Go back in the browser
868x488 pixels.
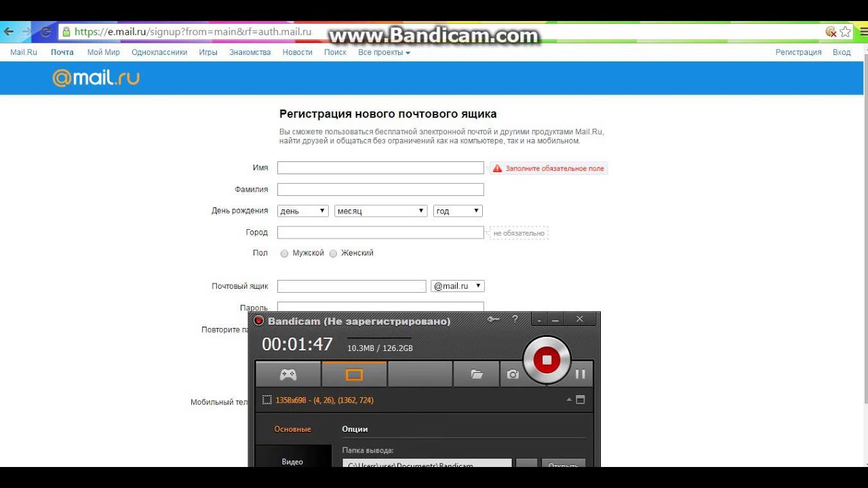point(9,32)
